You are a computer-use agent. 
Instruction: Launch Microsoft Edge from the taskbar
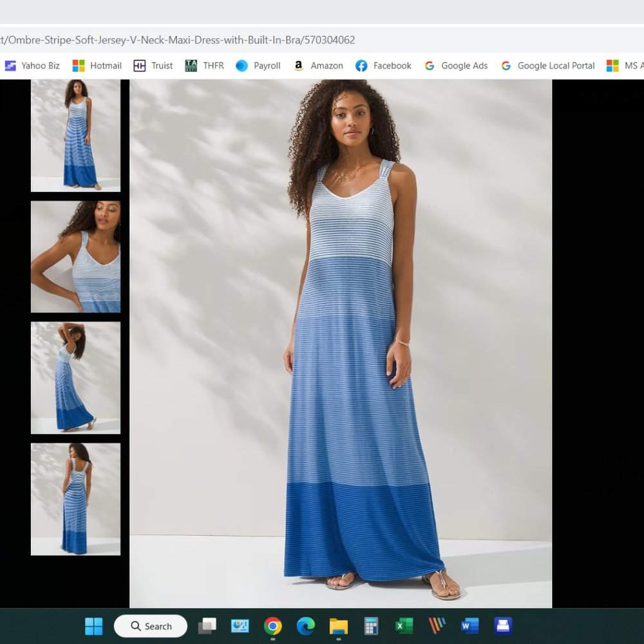[305, 627]
